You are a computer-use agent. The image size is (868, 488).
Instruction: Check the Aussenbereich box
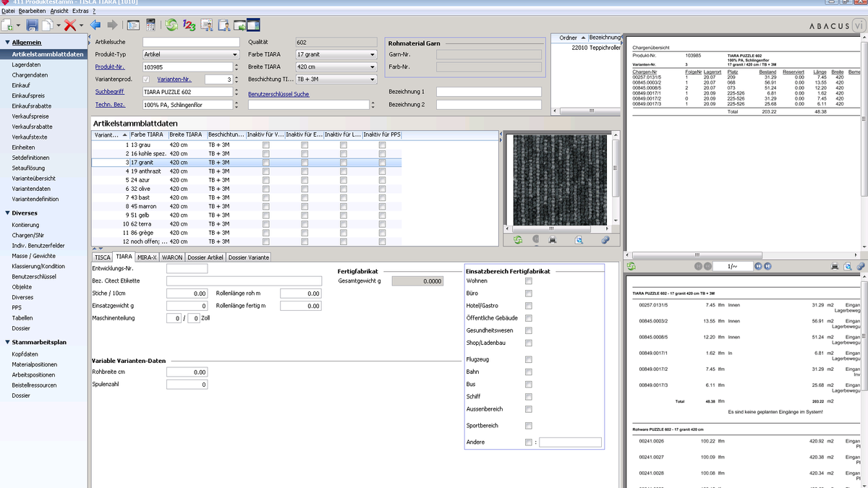click(529, 409)
